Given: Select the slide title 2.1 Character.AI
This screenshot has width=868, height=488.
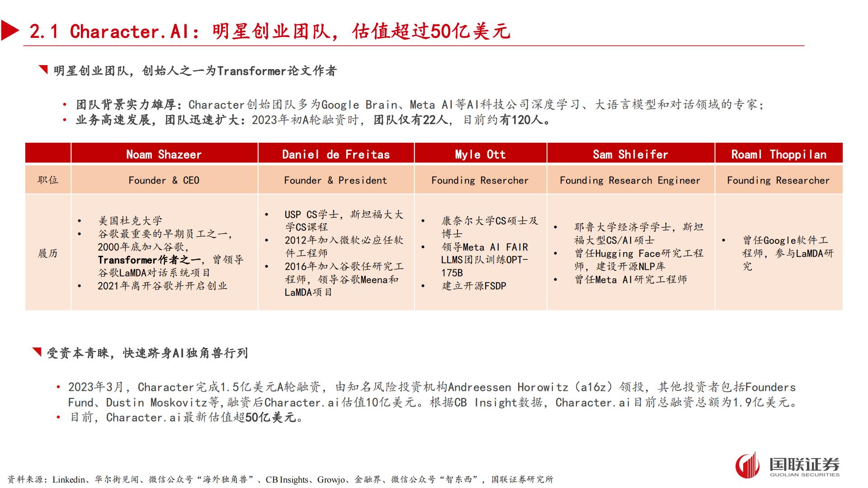Looking at the screenshot, I should click(x=270, y=31).
